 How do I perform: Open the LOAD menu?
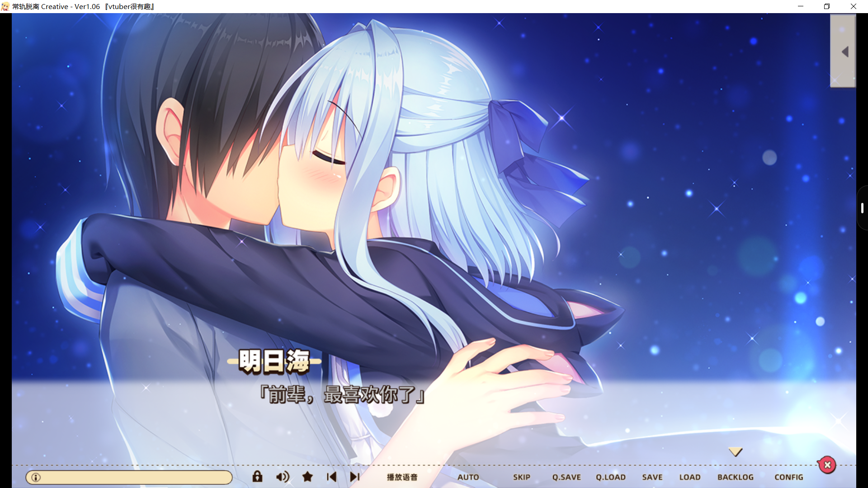689,477
